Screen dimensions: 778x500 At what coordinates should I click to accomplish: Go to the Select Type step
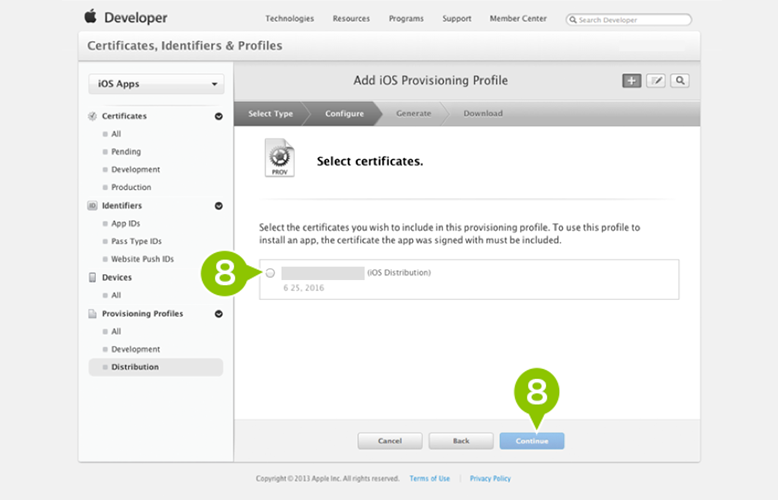click(x=270, y=114)
